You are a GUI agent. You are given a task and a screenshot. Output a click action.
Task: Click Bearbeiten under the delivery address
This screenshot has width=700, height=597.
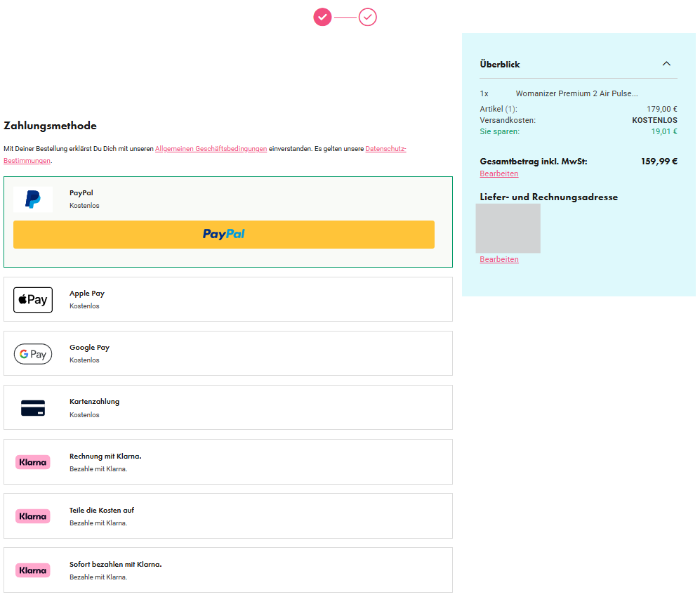click(x=499, y=259)
